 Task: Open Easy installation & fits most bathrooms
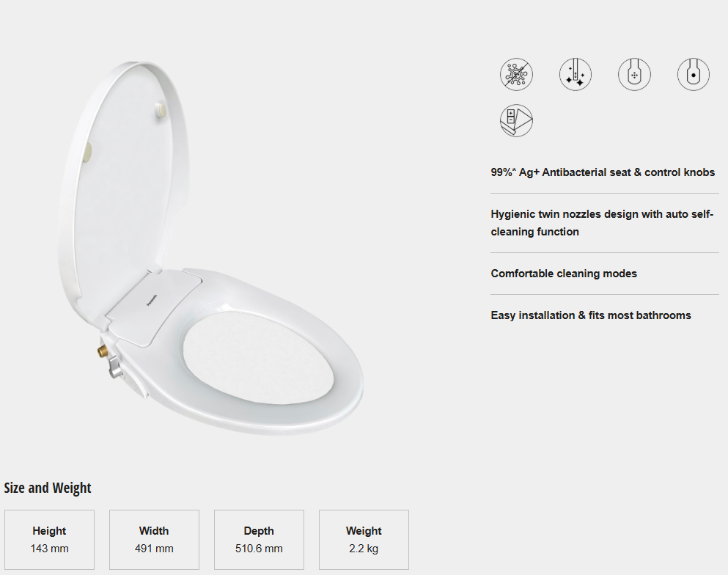click(x=591, y=315)
